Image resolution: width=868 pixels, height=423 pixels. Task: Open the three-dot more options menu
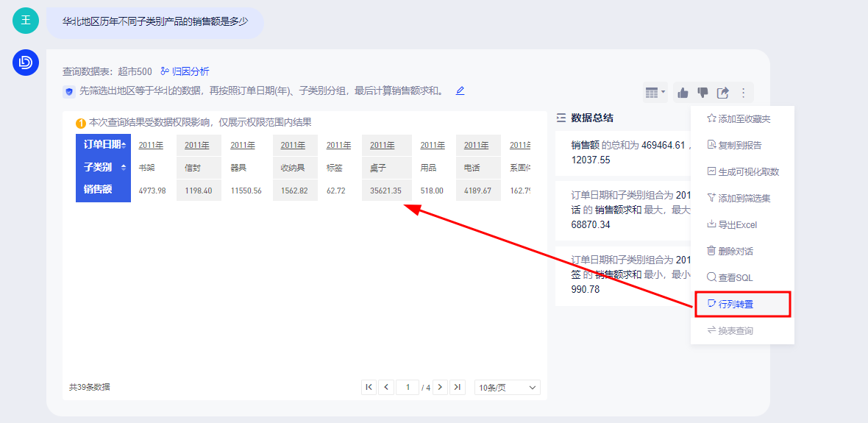(x=743, y=93)
